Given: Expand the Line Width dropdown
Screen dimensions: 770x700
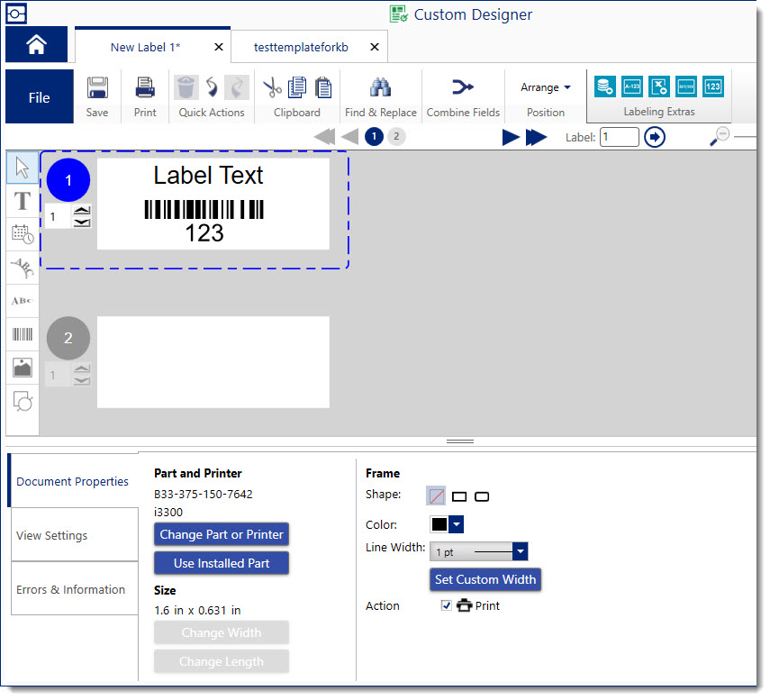Looking at the screenshot, I should [x=520, y=552].
